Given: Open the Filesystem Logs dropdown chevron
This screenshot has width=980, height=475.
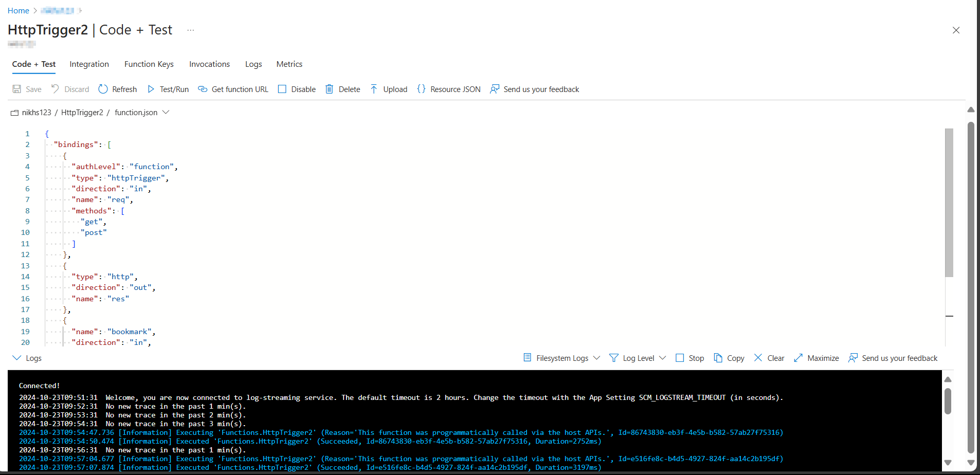Looking at the screenshot, I should coord(596,358).
